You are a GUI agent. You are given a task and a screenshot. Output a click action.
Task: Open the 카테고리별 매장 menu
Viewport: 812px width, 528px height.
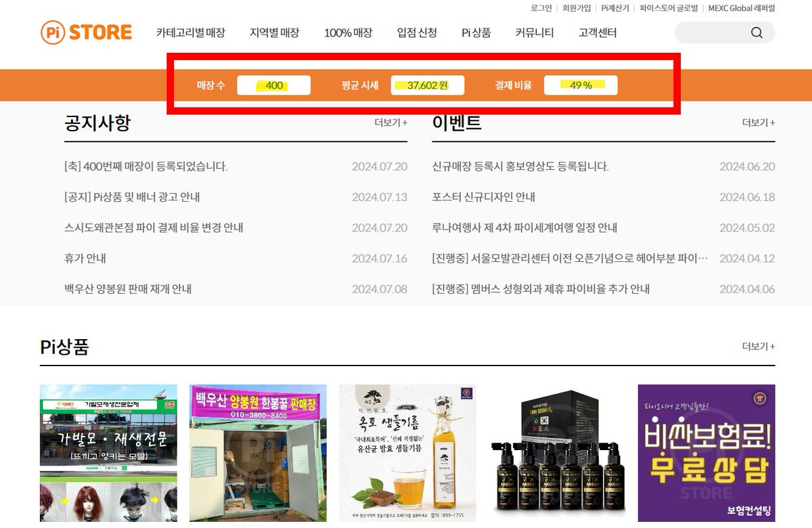pos(190,32)
